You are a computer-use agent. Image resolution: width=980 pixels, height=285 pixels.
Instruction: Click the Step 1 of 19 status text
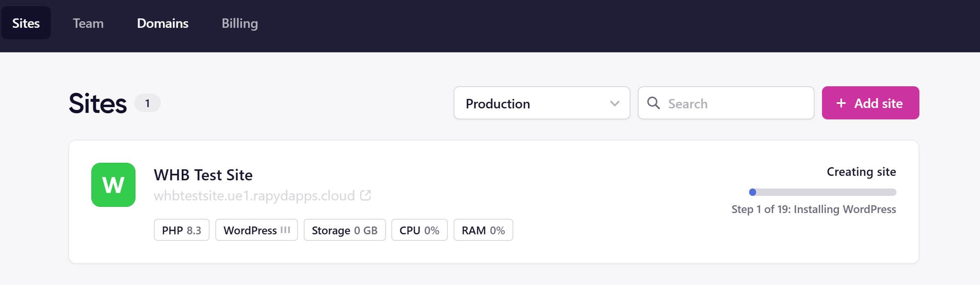click(x=814, y=209)
